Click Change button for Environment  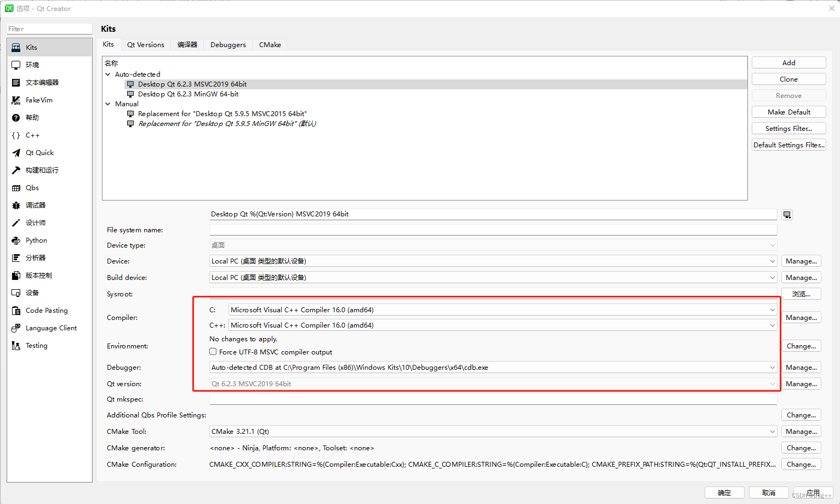pos(801,346)
